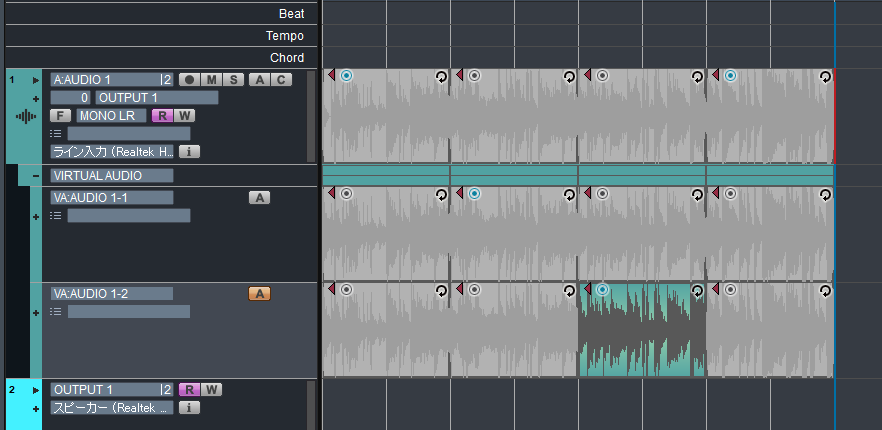Open the info button next to line input
Viewport: 882px width, 430px height.
(x=189, y=152)
